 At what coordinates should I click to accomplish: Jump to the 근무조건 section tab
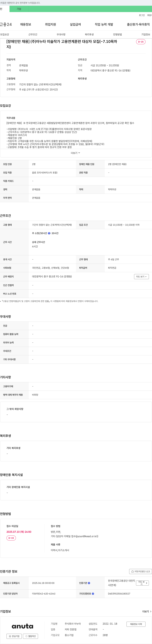click(33, 34)
